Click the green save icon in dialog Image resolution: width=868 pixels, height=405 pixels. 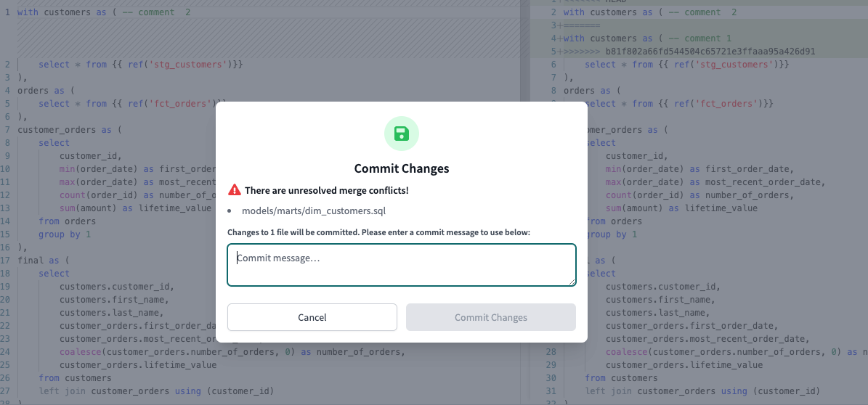(401, 134)
